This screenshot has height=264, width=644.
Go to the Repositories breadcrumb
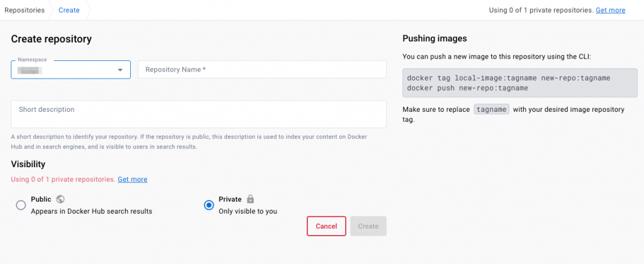25,10
